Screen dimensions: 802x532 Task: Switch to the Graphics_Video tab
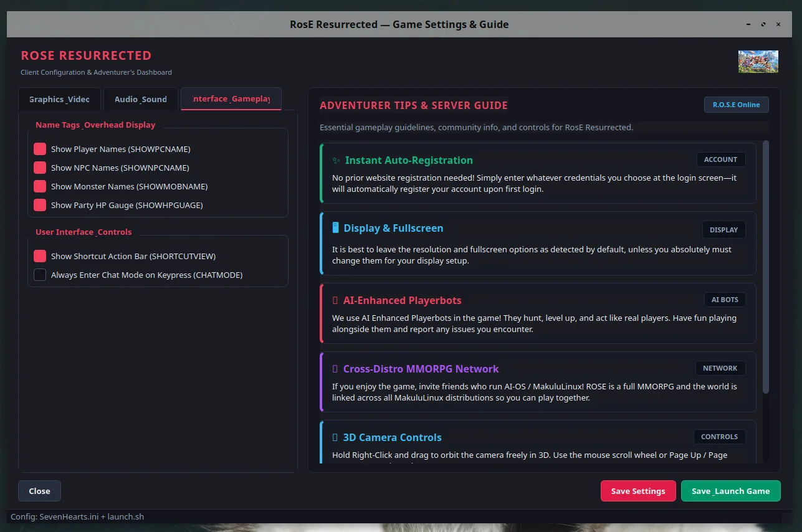point(59,99)
